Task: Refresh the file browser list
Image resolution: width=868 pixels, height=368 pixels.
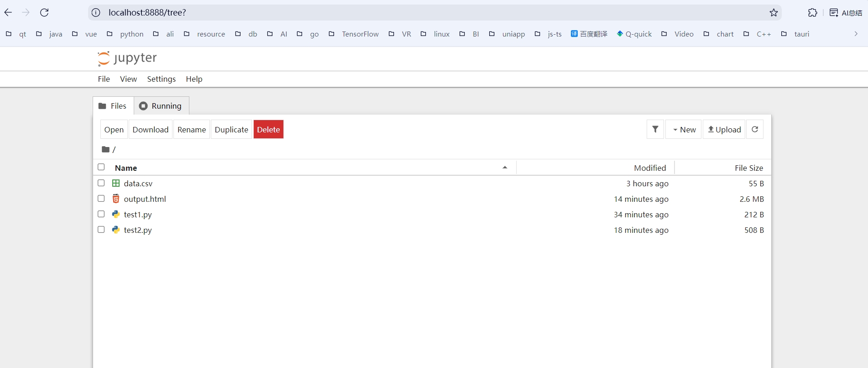Action: [x=755, y=129]
